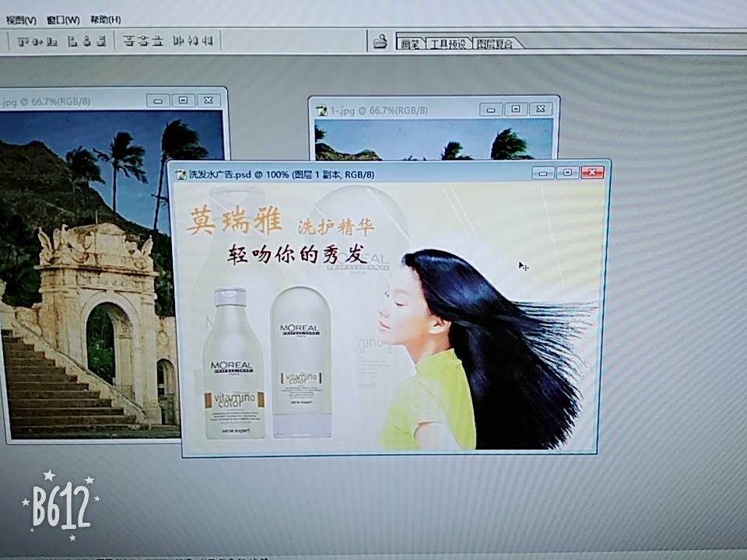Click the distribute horizontal centers icon
This screenshot has height=560, width=747.
tap(193, 41)
